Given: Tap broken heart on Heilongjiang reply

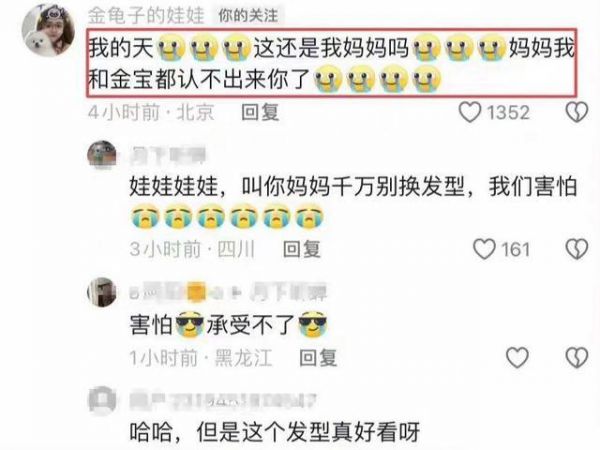Looking at the screenshot, I should tap(577, 358).
